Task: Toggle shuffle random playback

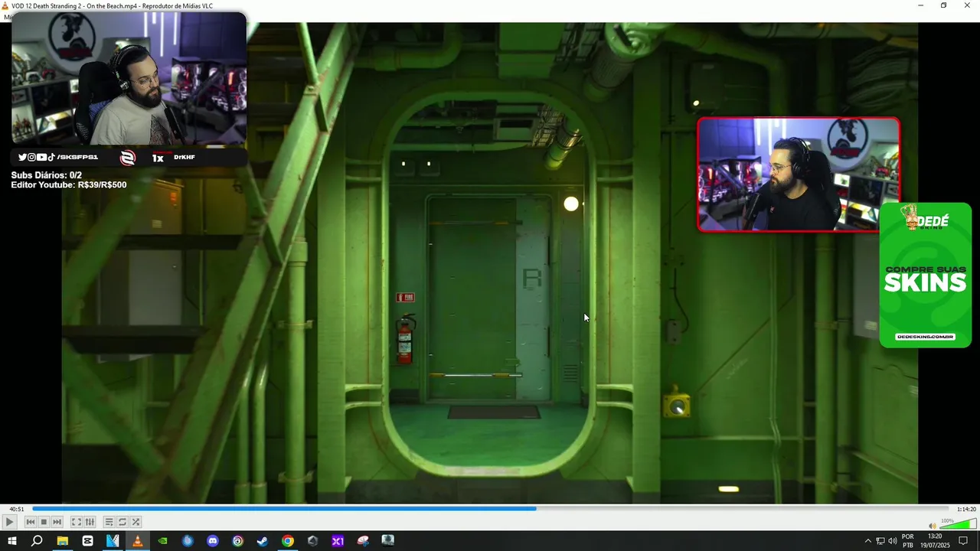Action: (x=136, y=522)
